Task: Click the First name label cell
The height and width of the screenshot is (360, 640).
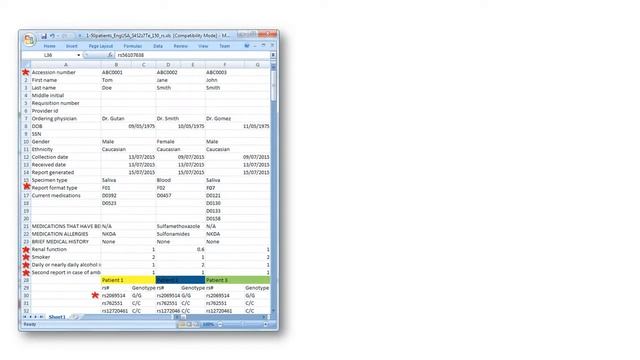Action: tap(66, 80)
